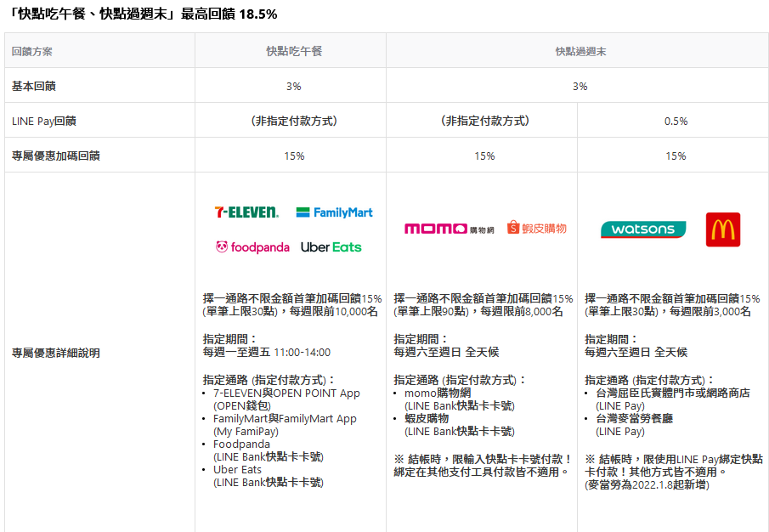Viewport: 769px width, 532px height.
Task: Click the (My FamiPay) payment method text
Action: (246, 432)
